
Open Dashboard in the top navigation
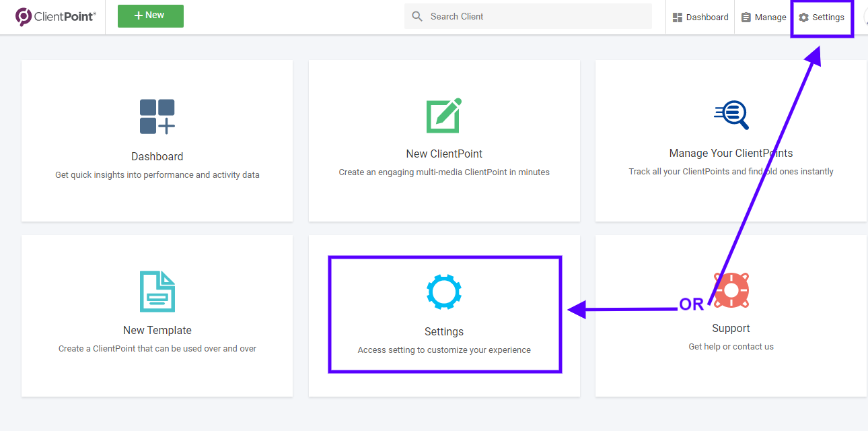click(700, 18)
